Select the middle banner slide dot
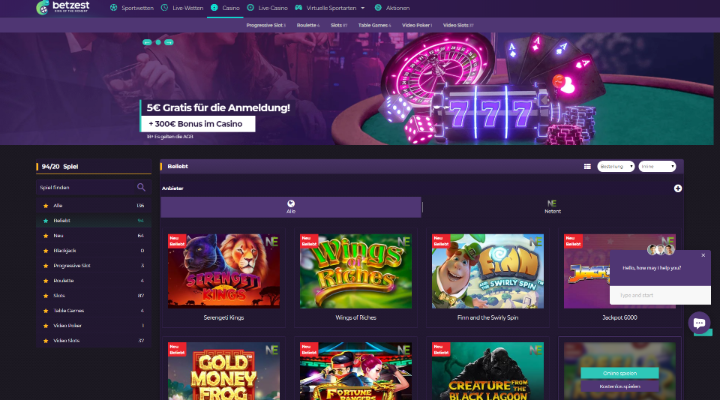 click(158, 42)
